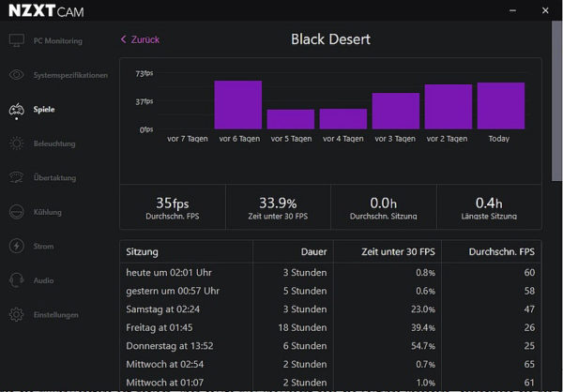Screen dimensions: 563x392
Task: Open the Übertaktung section label
Action: 54,177
